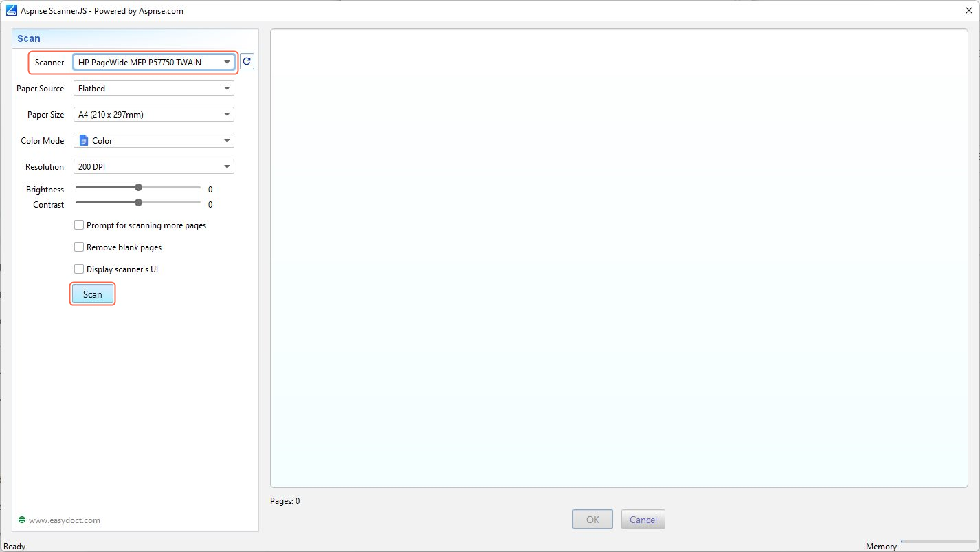Click the green globe icon beside easydoct.com
Viewport: 980px width, 552px height.
(22, 520)
